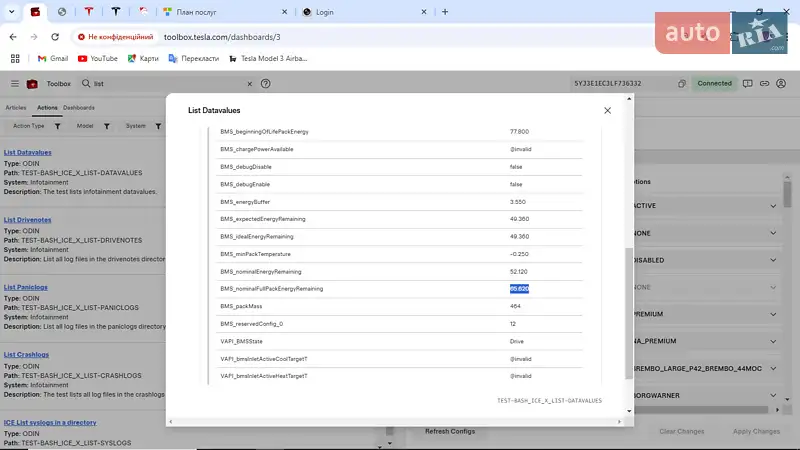Click the Model filter funnel icon

click(105, 127)
